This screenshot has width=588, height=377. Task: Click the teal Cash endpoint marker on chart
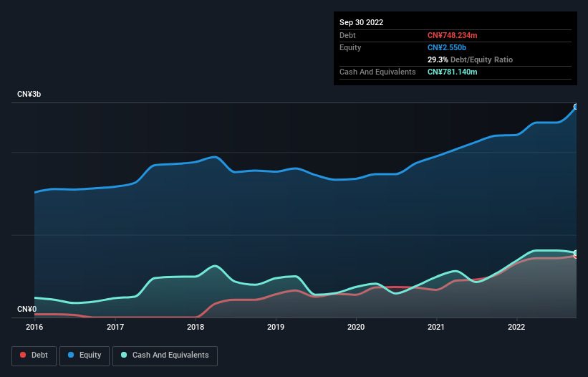point(576,253)
